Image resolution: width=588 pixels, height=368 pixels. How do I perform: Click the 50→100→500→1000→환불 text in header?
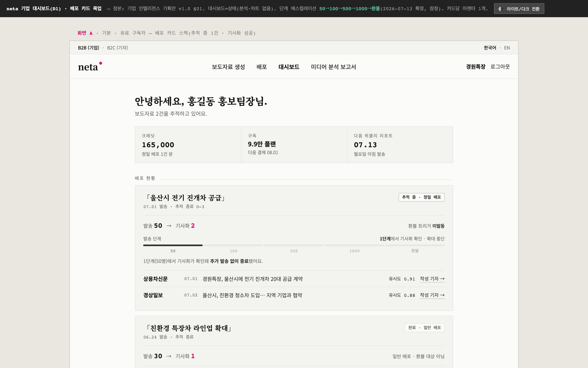[x=349, y=9]
